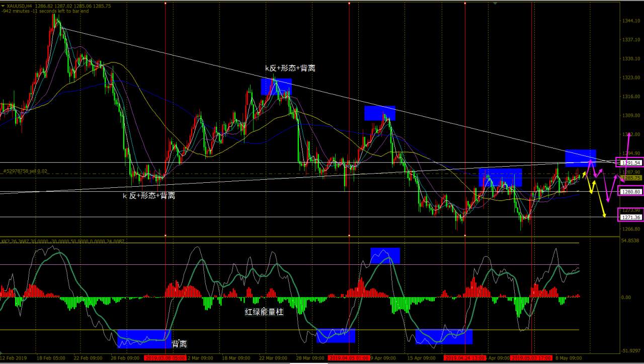The image size is (644, 364).
Task: Click the 12 Feb 2019 time axis label
Action: point(13,358)
